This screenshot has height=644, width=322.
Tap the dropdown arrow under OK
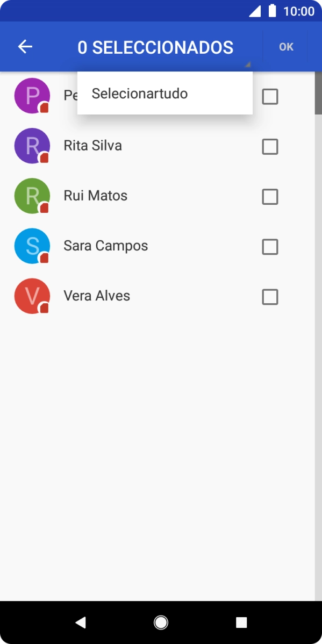[x=248, y=63]
